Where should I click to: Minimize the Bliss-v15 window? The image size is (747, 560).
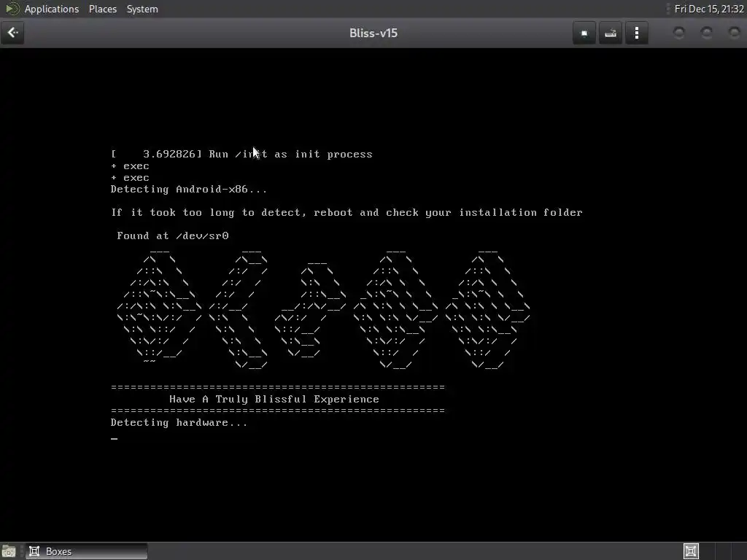click(x=679, y=33)
